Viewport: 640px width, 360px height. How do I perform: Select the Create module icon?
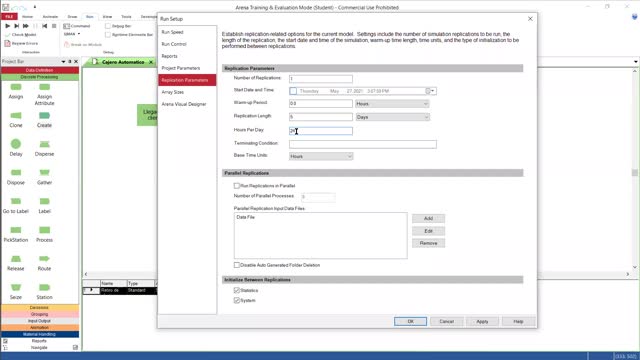point(44,116)
